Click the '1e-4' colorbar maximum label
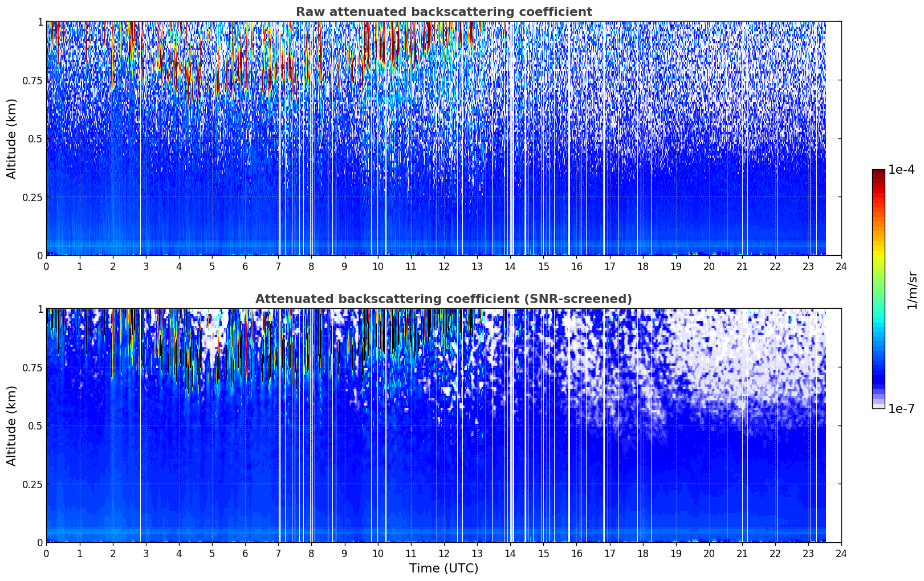Viewport: 924px width, 581px height. pos(901,170)
